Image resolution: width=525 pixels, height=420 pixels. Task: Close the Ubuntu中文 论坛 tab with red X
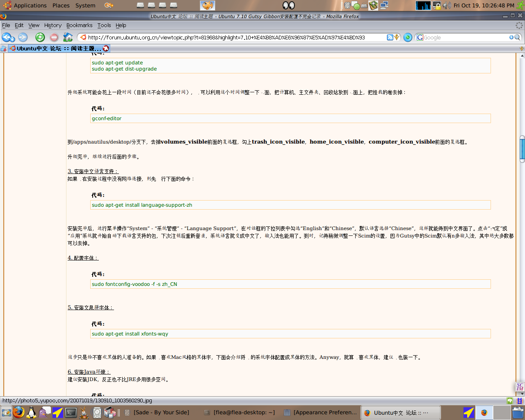coord(106,48)
